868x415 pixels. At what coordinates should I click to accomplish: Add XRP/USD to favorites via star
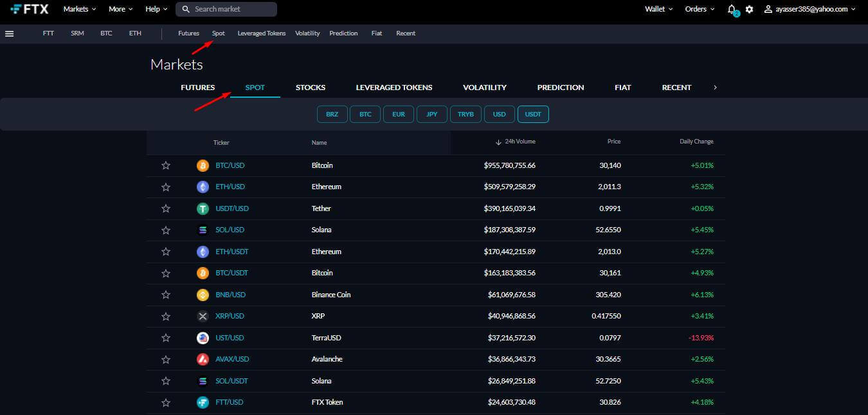pos(166,316)
